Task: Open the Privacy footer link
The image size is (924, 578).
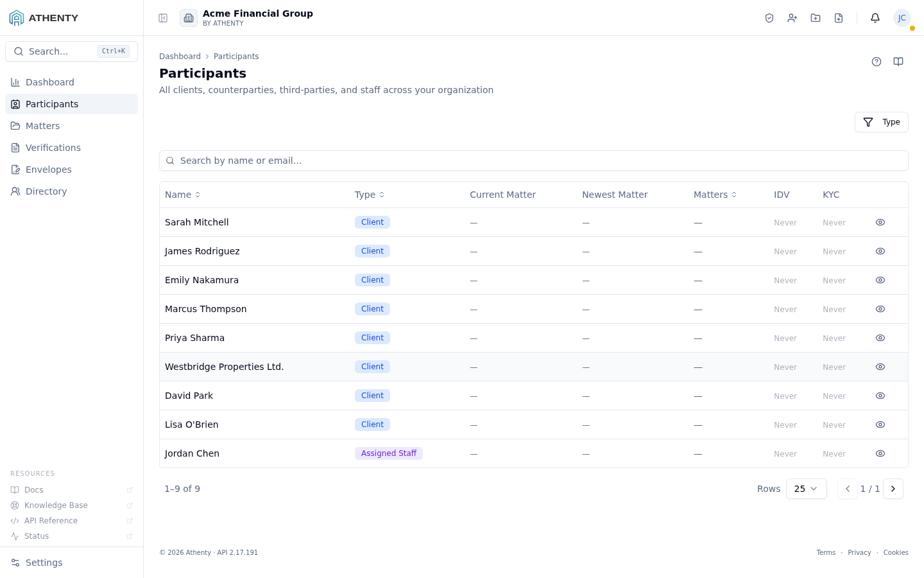Action: [x=859, y=552]
